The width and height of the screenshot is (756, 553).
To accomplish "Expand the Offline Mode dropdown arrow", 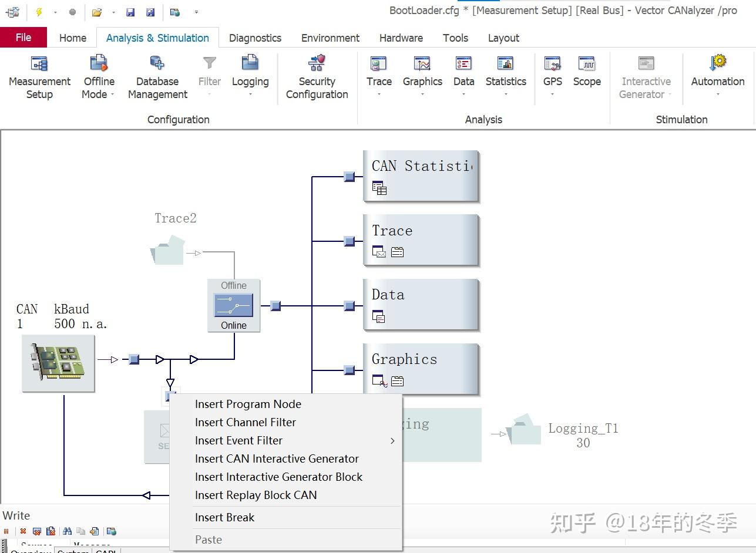I will 112,95.
